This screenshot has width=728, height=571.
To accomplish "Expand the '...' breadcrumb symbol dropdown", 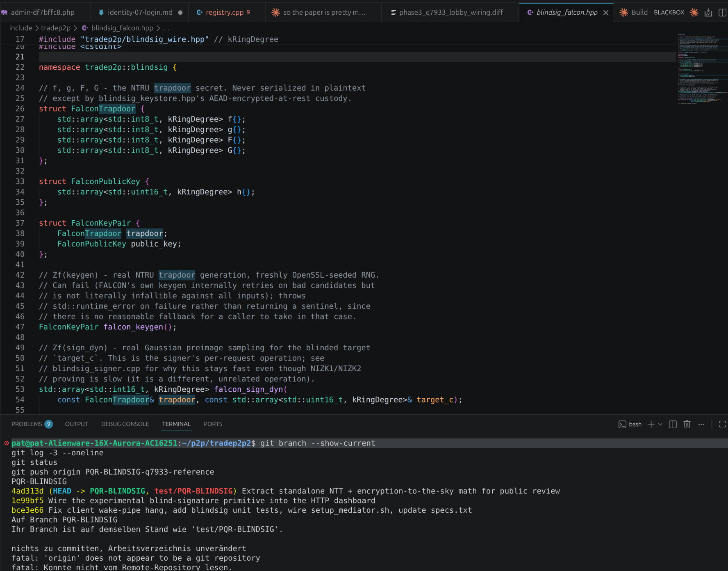I will [166, 28].
